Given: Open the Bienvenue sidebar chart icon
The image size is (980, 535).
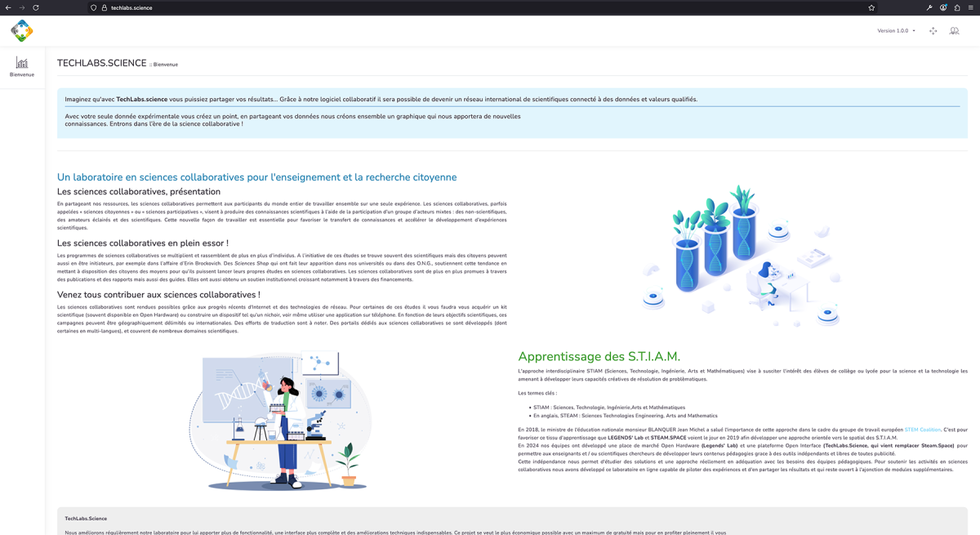Looking at the screenshot, I should coord(22,63).
